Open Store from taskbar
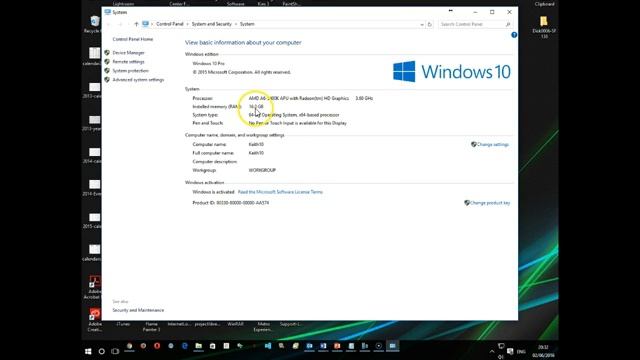640x360 pixels. click(x=212, y=346)
